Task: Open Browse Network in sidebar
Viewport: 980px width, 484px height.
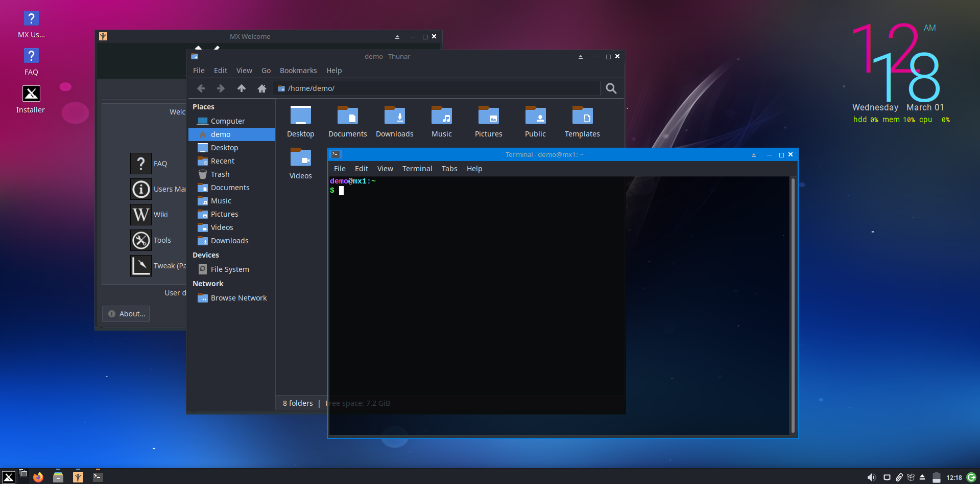Action: tap(232, 298)
